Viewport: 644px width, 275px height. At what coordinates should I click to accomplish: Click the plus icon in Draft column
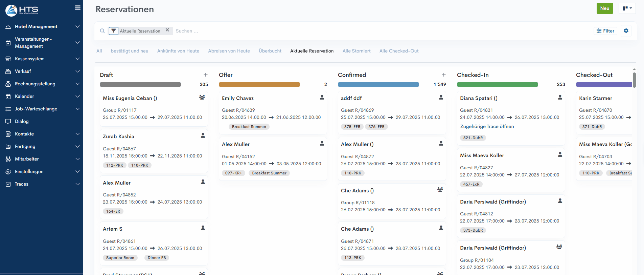click(x=205, y=75)
